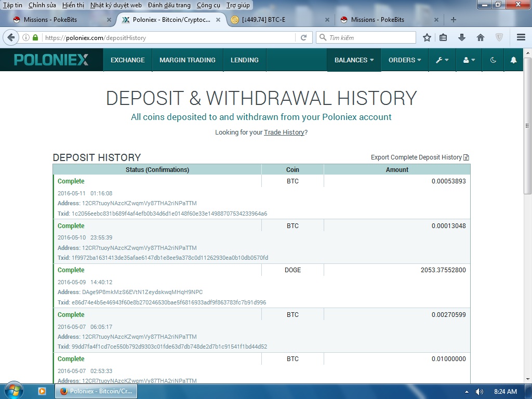
Task: Toggle night mode moon icon
Action: [494, 60]
